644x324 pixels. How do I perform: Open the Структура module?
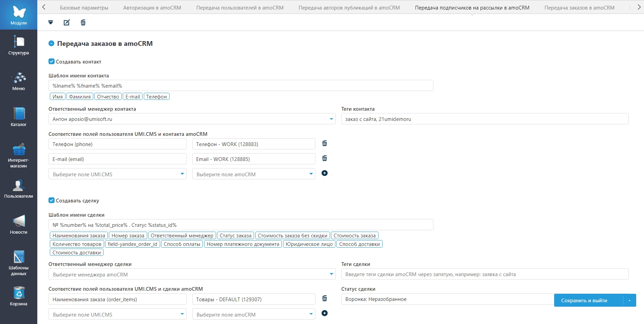tap(19, 45)
